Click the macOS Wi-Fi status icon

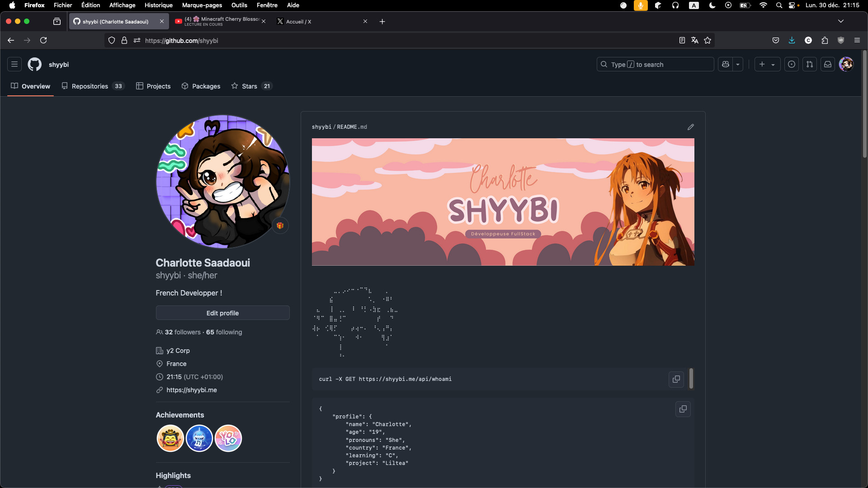[x=763, y=5]
